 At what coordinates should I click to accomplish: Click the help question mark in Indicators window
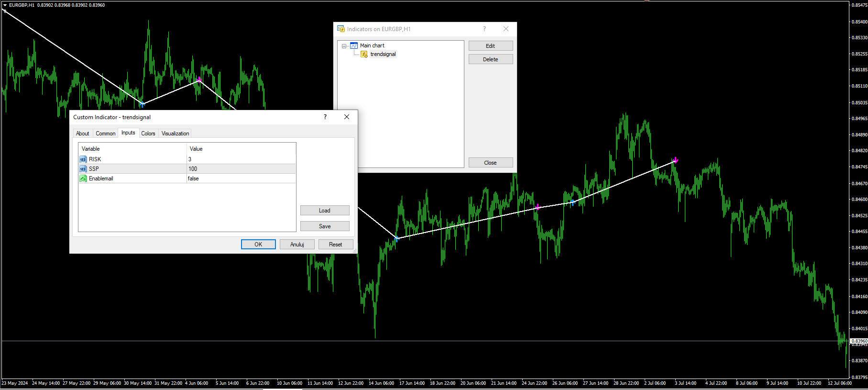click(484, 29)
